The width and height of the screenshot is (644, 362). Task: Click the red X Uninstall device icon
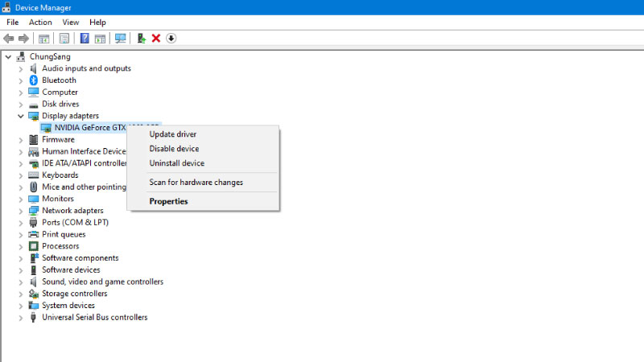click(156, 39)
